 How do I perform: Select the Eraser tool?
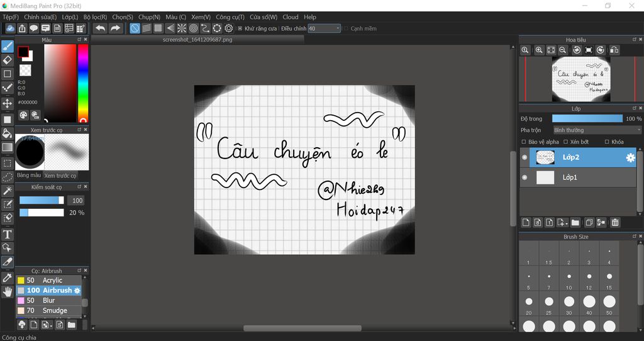tap(8, 60)
